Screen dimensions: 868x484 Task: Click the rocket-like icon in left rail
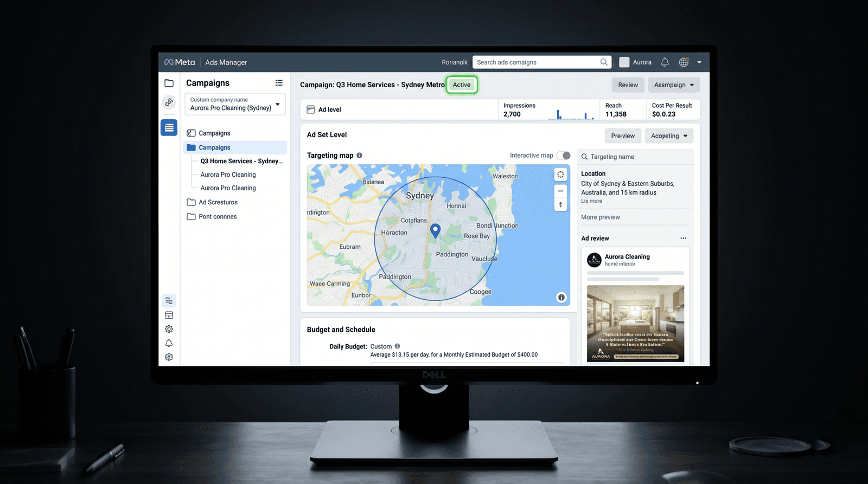pos(169,102)
